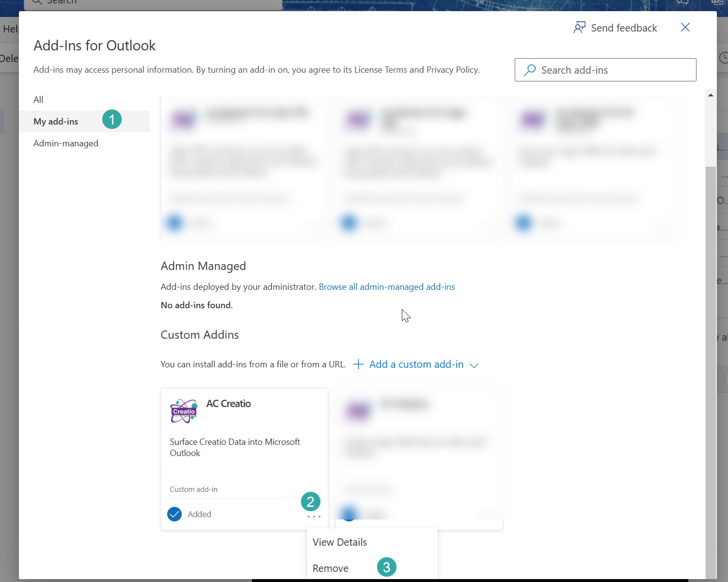Viewport: 728px width, 582px height.
Task: Click Add a custom add-in
Action: click(x=416, y=364)
